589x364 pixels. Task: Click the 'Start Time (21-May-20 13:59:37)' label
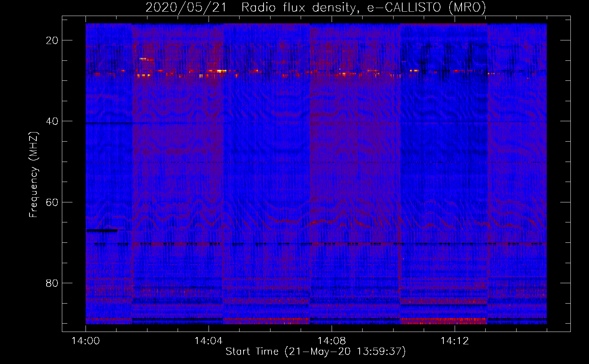[316, 352]
